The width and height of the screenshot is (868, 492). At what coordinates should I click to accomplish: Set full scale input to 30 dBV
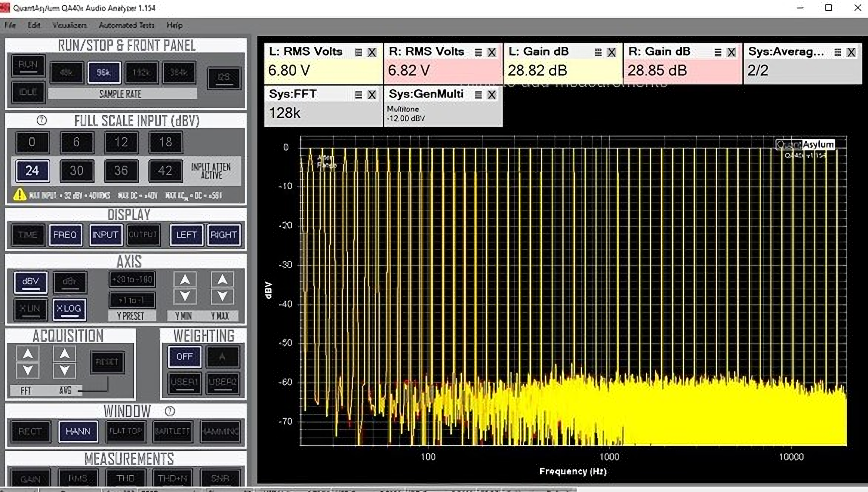(77, 170)
